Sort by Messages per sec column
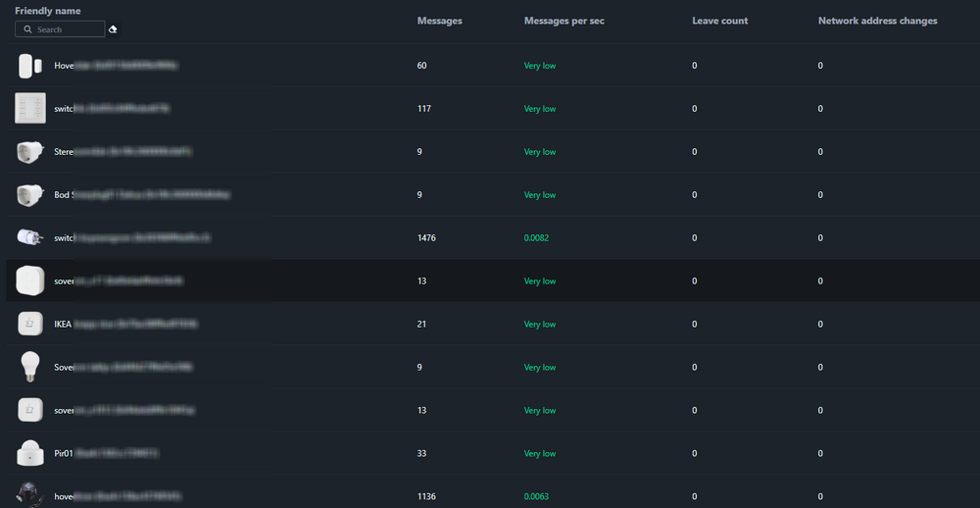 point(563,21)
